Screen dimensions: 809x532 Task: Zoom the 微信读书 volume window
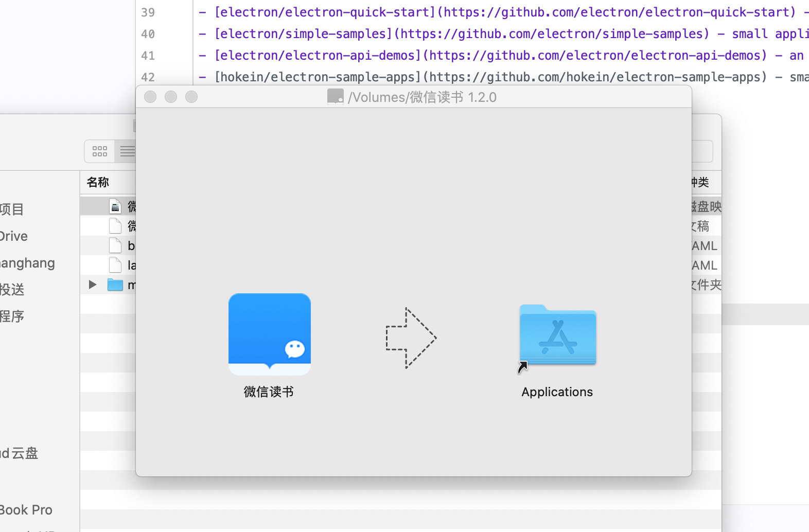pyautogui.click(x=191, y=97)
